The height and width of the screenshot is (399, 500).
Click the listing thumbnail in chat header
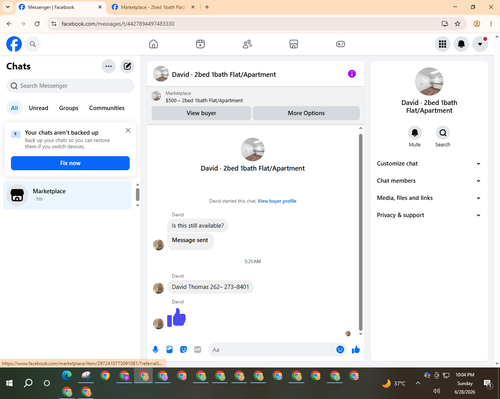pyautogui.click(x=160, y=74)
